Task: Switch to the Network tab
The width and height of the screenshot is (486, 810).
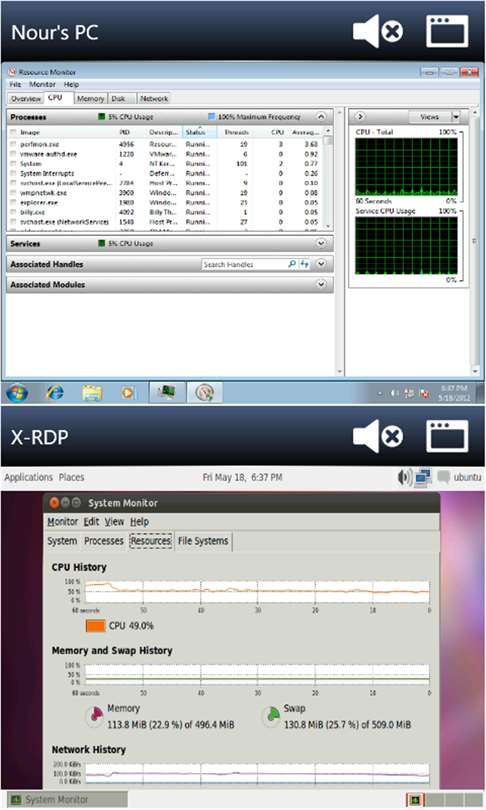Action: (154, 99)
